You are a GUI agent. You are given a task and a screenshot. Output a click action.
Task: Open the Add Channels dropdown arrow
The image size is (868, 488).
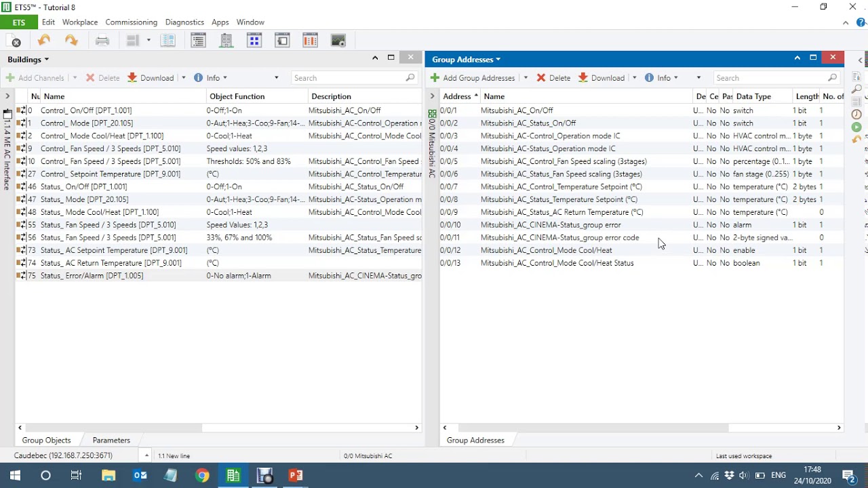pos(75,78)
